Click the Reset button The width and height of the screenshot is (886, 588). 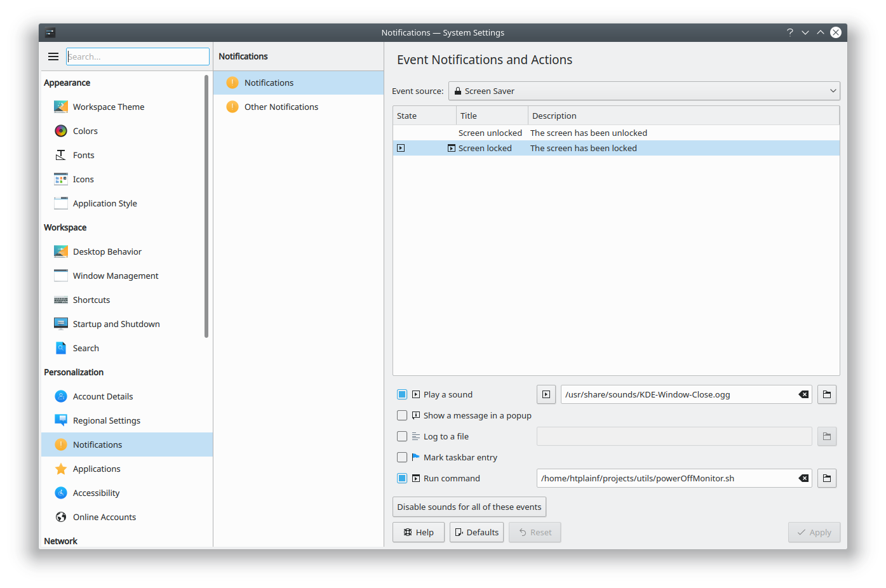click(535, 532)
